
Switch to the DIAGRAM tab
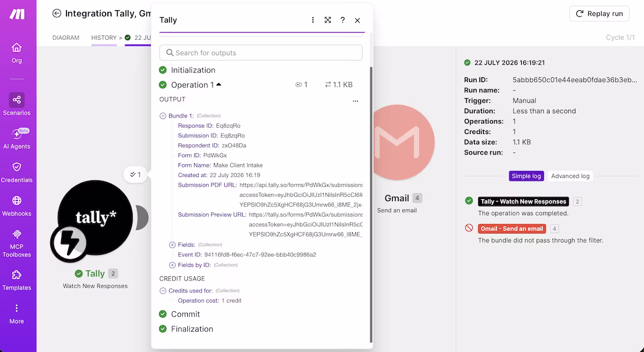pos(66,38)
